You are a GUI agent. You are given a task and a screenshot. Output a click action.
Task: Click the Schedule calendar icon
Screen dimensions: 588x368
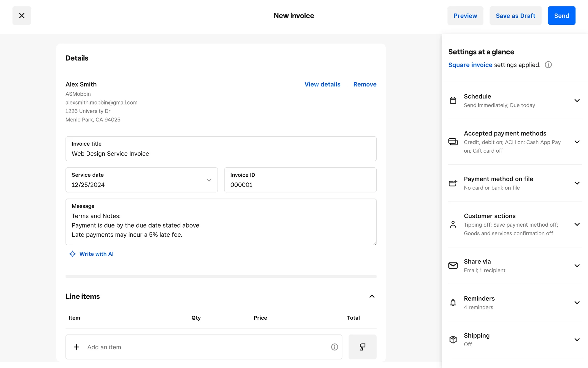coord(453,101)
